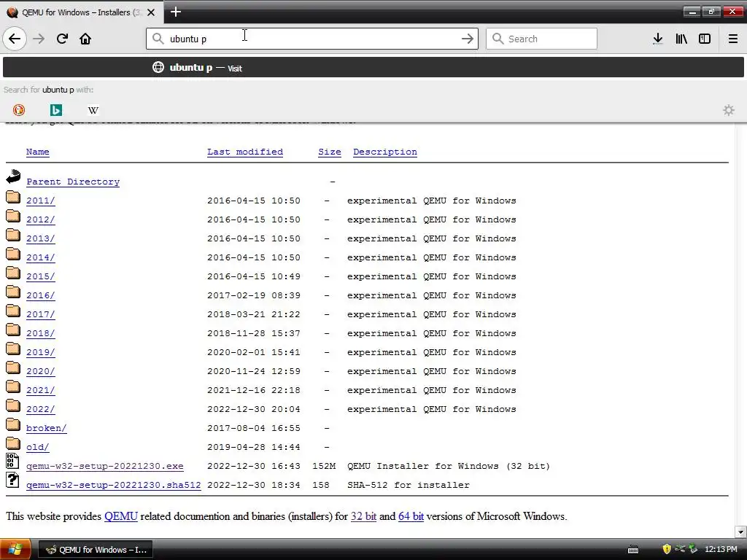Click unknown-file icon beside the .sha512 file

click(12, 480)
